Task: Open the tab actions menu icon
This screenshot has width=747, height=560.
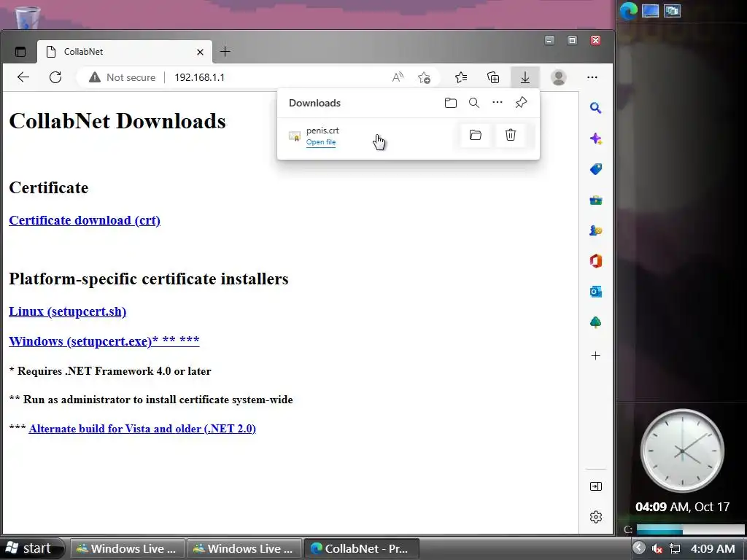Action: tap(20, 52)
